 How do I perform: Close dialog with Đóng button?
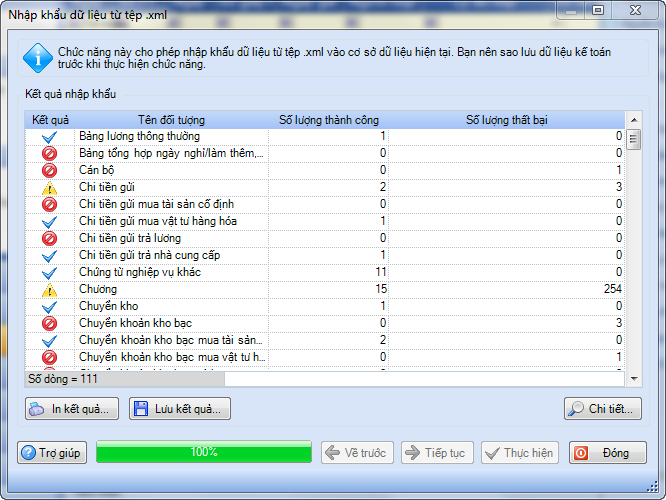tap(607, 453)
